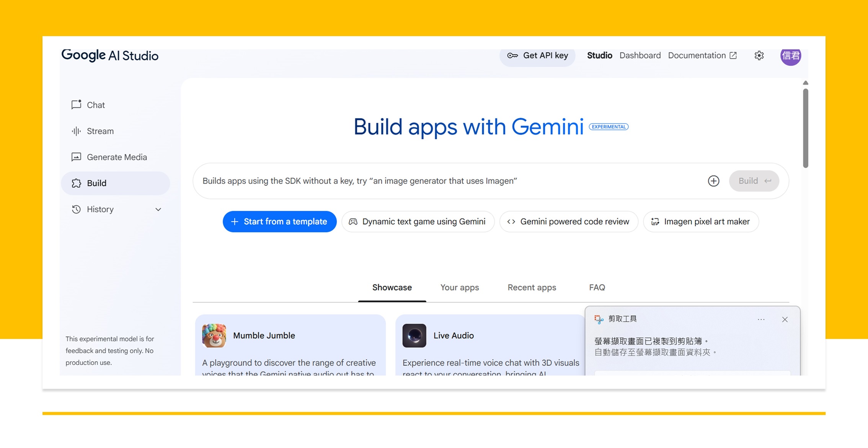Click the Build submit button
868x448 pixels.
(x=754, y=181)
